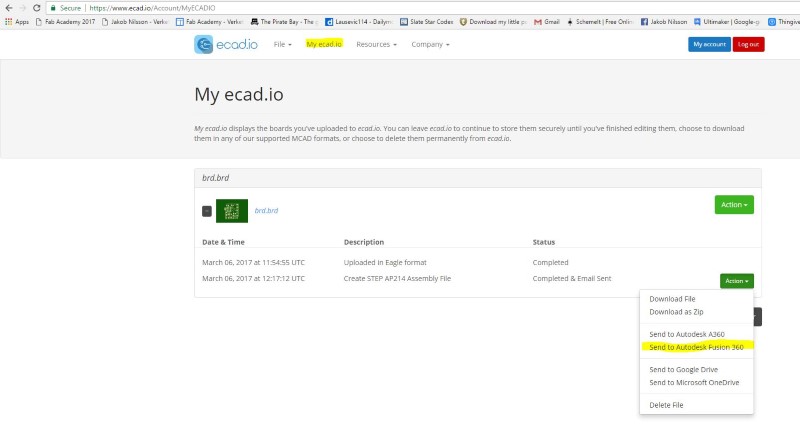Reload the page with refresh icon

(x=36, y=8)
